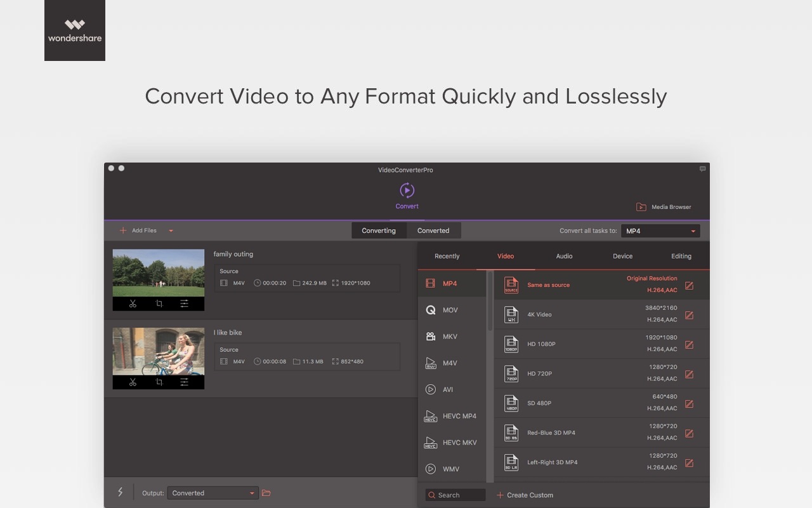Switch to the Converting tab
The image size is (812, 508).
pos(379,231)
